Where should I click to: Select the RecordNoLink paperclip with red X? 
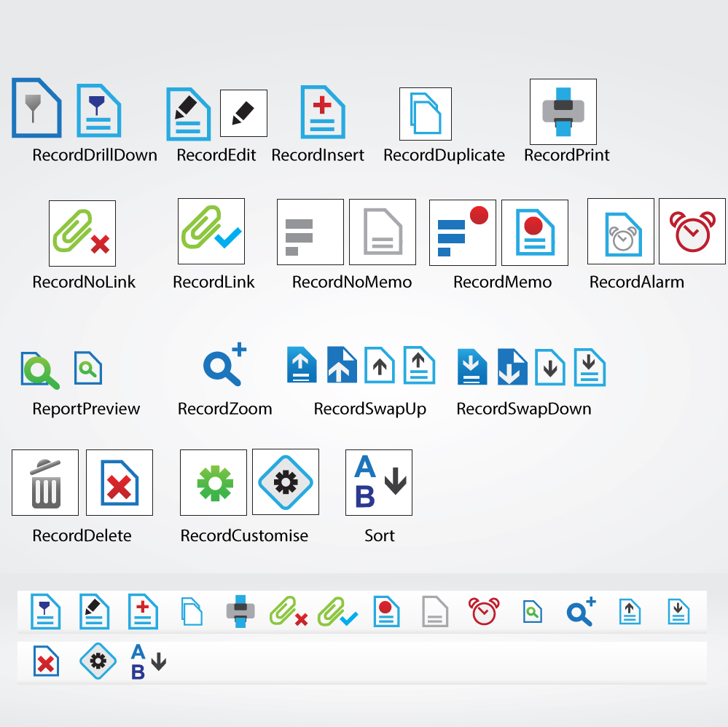82,232
